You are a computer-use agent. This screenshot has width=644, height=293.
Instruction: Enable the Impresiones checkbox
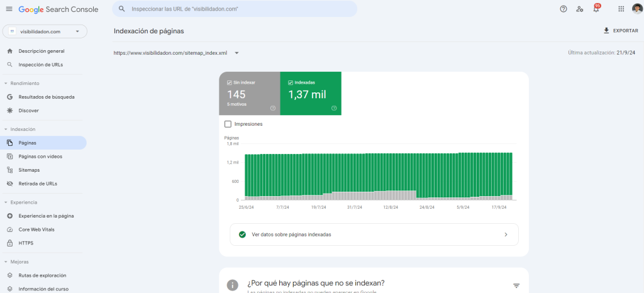click(x=228, y=124)
